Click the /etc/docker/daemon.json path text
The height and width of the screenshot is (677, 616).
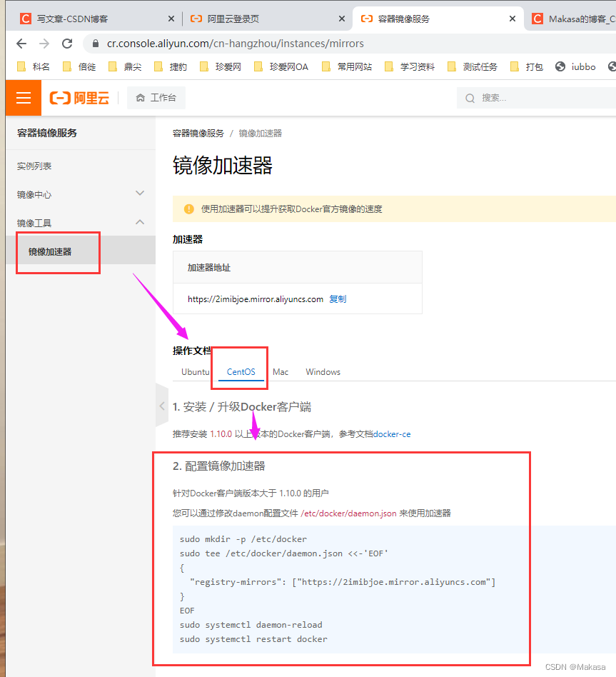(348, 513)
